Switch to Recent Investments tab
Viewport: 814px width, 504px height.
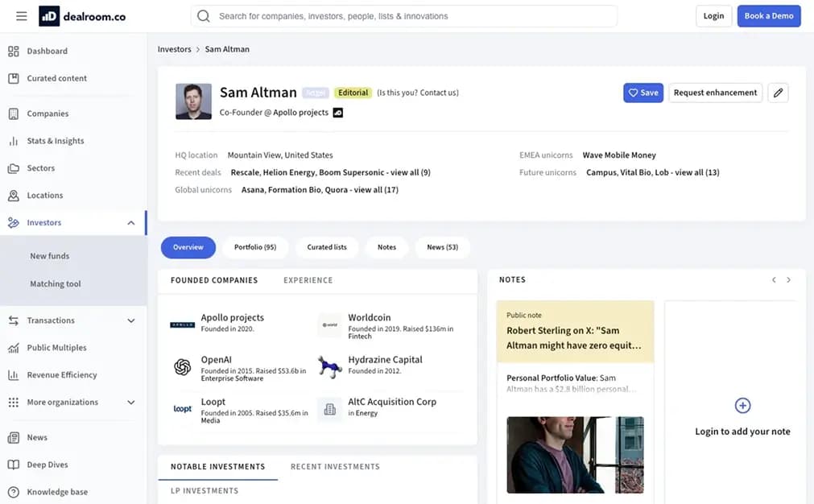tap(335, 467)
